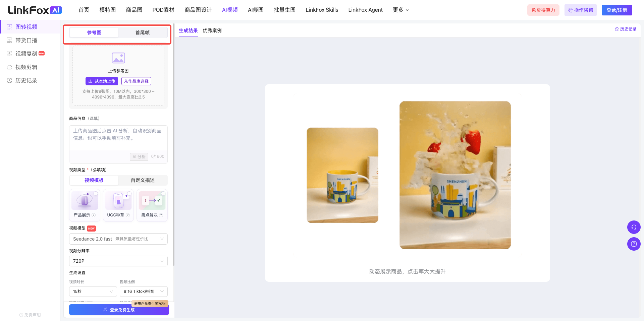Click the 带货口播 sidebar icon
The width and height of the screenshot is (644, 321).
click(9, 40)
